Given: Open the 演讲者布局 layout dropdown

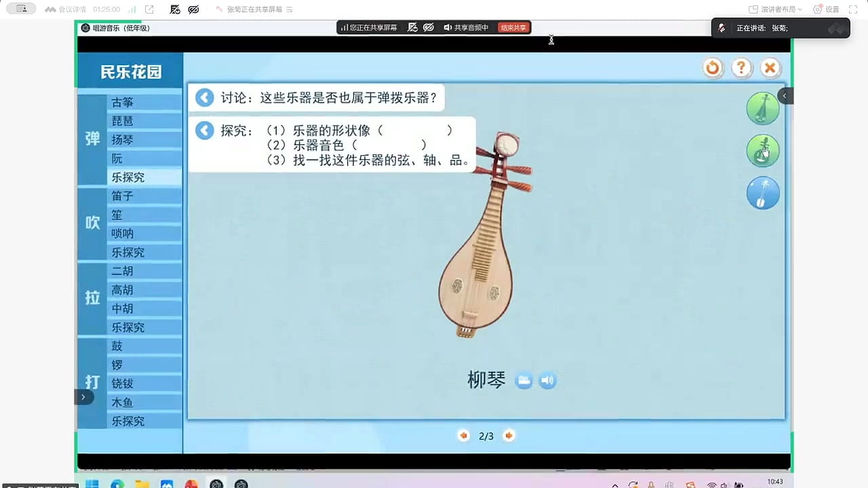Looking at the screenshot, I should point(776,9).
